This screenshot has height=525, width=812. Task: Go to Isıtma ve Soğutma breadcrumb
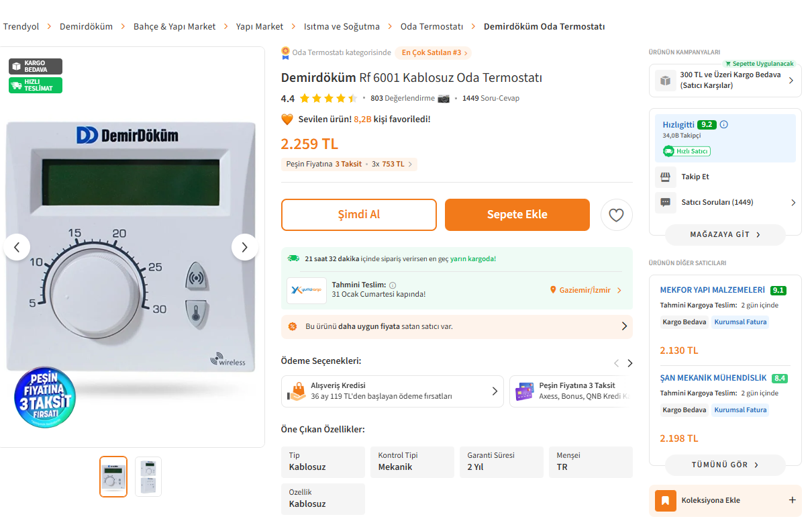click(x=342, y=26)
